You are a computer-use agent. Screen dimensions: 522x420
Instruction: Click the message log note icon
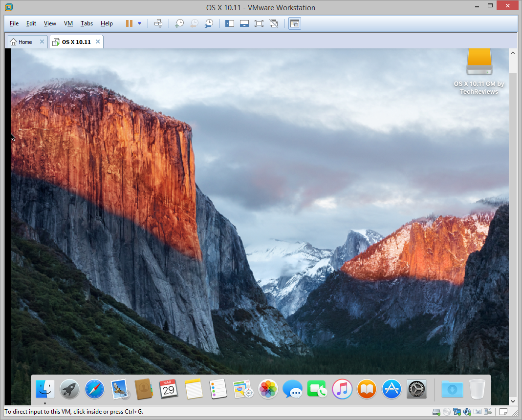coord(503,412)
